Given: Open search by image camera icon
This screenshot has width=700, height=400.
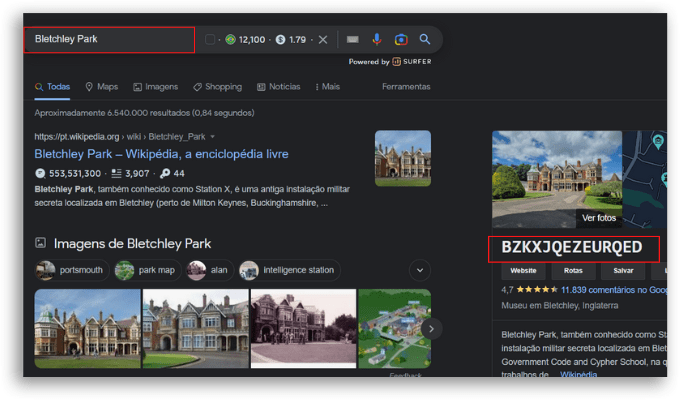Looking at the screenshot, I should tap(401, 39).
